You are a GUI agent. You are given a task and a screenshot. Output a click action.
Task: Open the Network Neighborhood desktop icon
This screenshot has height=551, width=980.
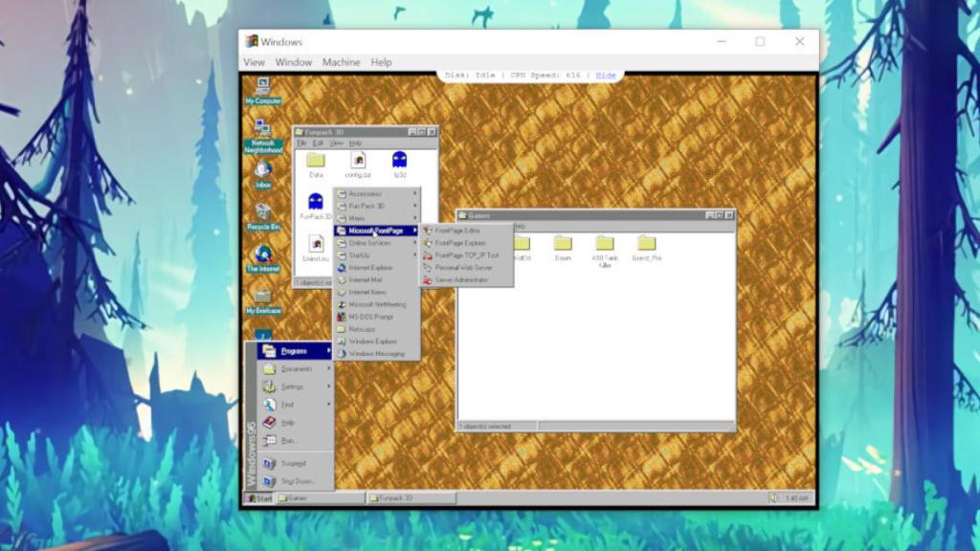[x=261, y=124]
